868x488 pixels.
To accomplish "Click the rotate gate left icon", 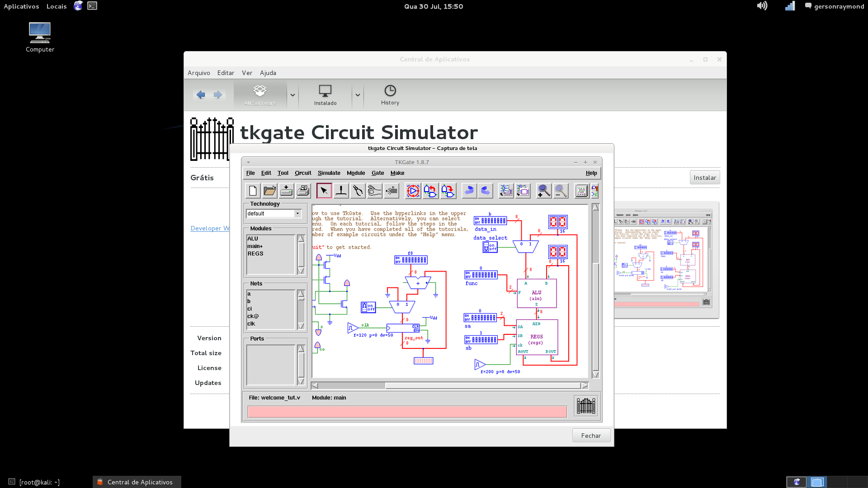I will pos(430,191).
